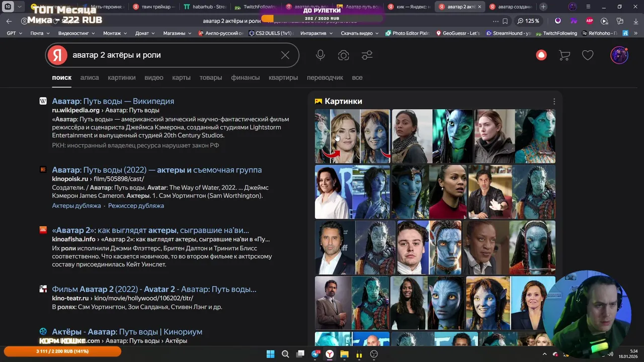Screen dimensions: 644x362
Task: Switch to the финансы search tab
Action: pos(246,77)
